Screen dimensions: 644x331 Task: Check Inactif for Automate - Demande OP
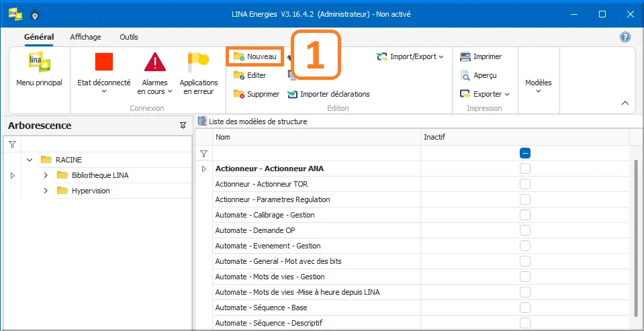525,230
